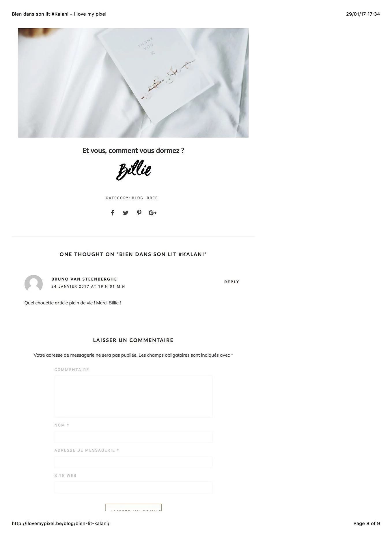Click the Laisser un commentaire heading
The height and width of the screenshot is (554, 392).
(133, 340)
